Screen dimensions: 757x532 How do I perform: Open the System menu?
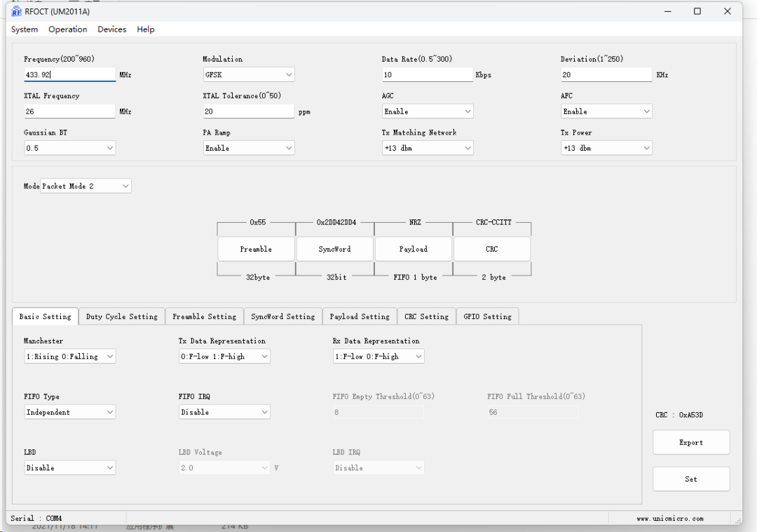click(25, 29)
